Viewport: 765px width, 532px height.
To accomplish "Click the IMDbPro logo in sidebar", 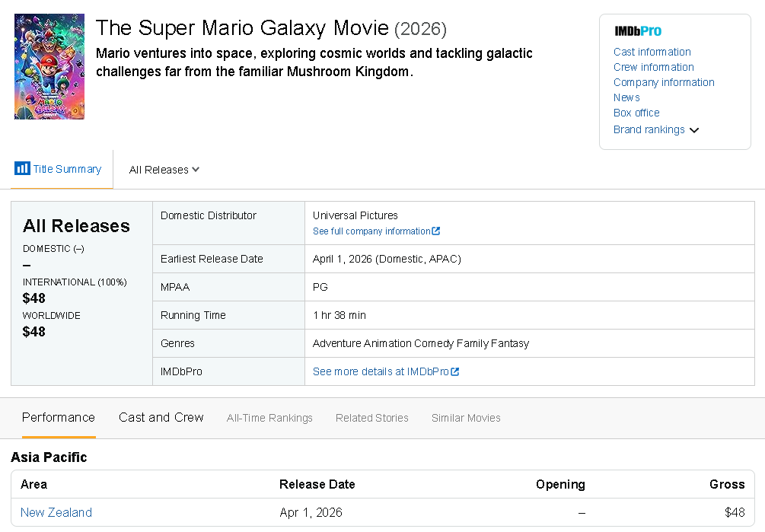I will coord(638,31).
